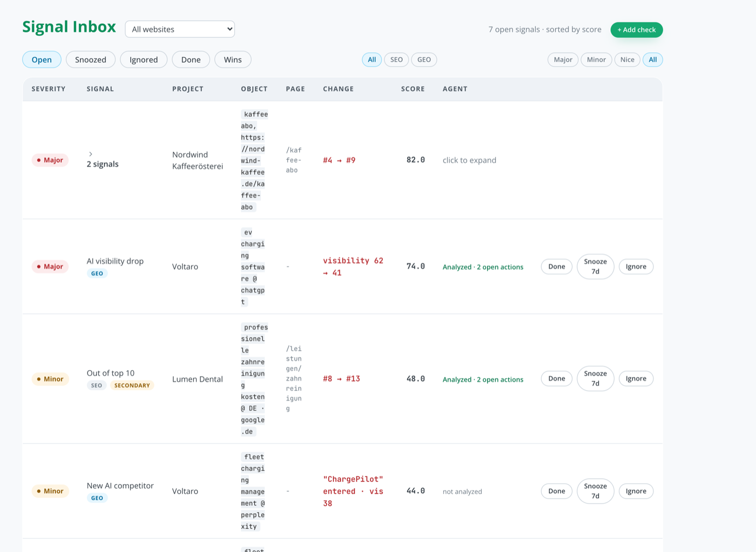Click the '2 signals' text
This screenshot has height=552, width=756.
click(x=103, y=164)
